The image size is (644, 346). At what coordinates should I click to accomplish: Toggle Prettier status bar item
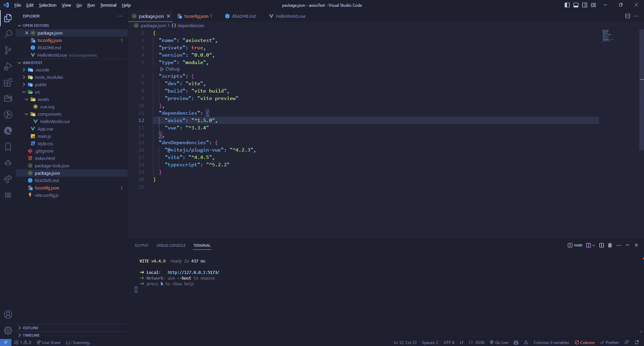pos(609,342)
